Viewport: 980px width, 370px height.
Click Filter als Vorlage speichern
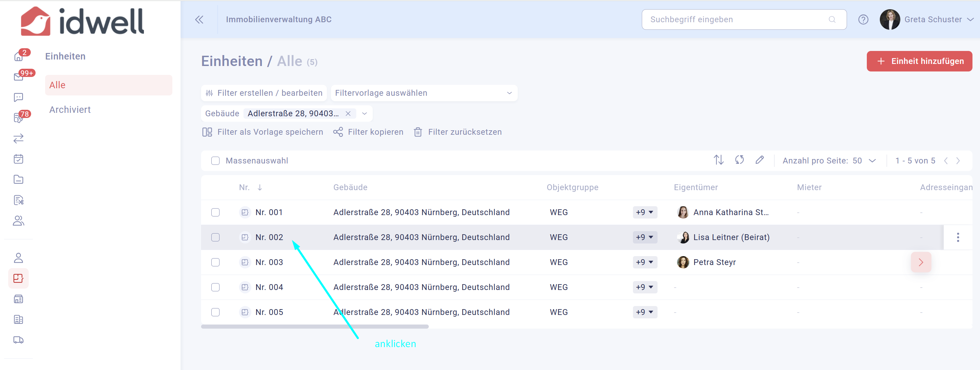pos(263,132)
